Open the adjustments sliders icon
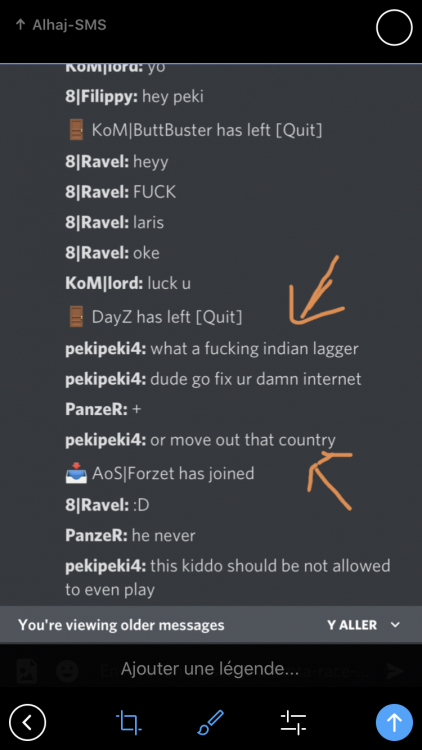This screenshot has height=750, width=422. tap(293, 722)
